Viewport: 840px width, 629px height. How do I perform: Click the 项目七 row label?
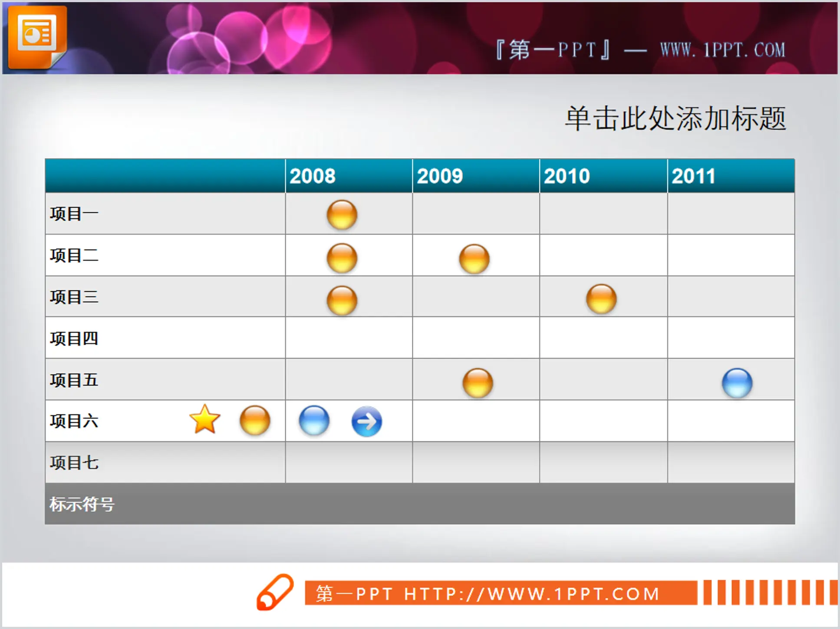click(74, 463)
